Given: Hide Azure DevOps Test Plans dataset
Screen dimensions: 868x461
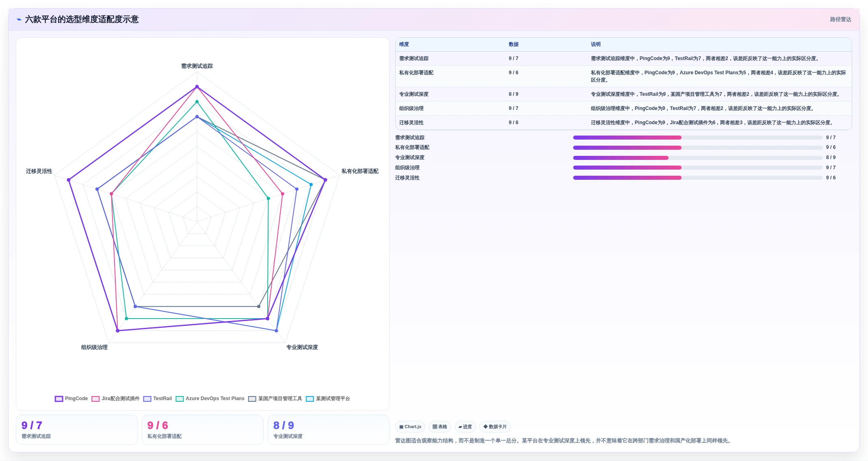Looking at the screenshot, I should (210, 399).
